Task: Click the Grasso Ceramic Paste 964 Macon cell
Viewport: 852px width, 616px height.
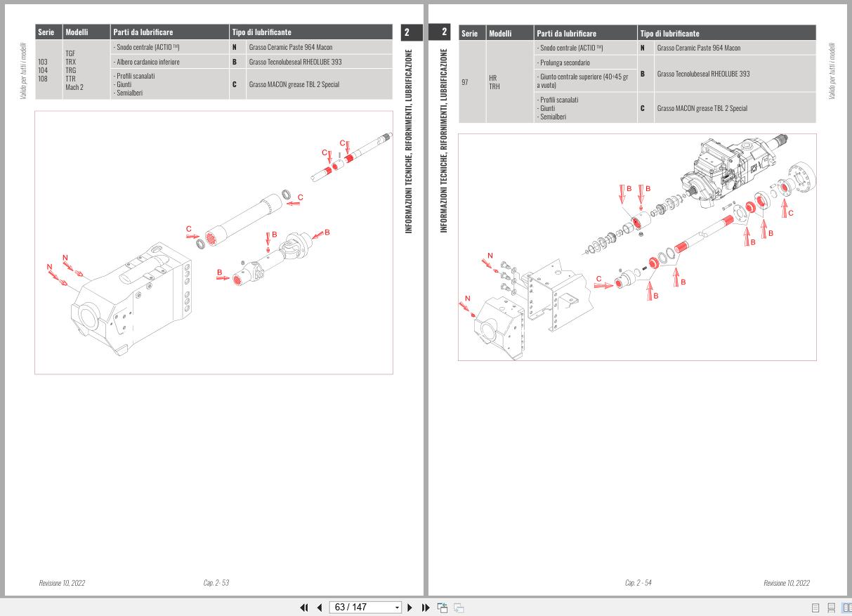Action: point(291,47)
